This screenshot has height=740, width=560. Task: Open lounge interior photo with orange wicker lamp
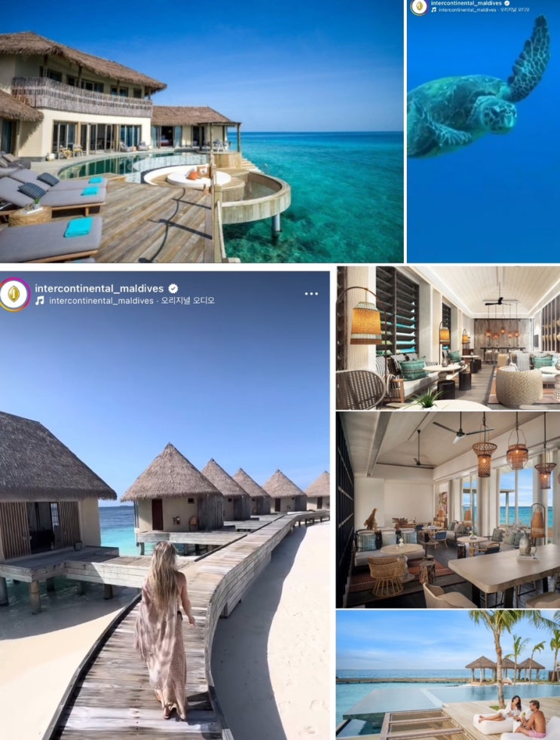[x=448, y=338]
